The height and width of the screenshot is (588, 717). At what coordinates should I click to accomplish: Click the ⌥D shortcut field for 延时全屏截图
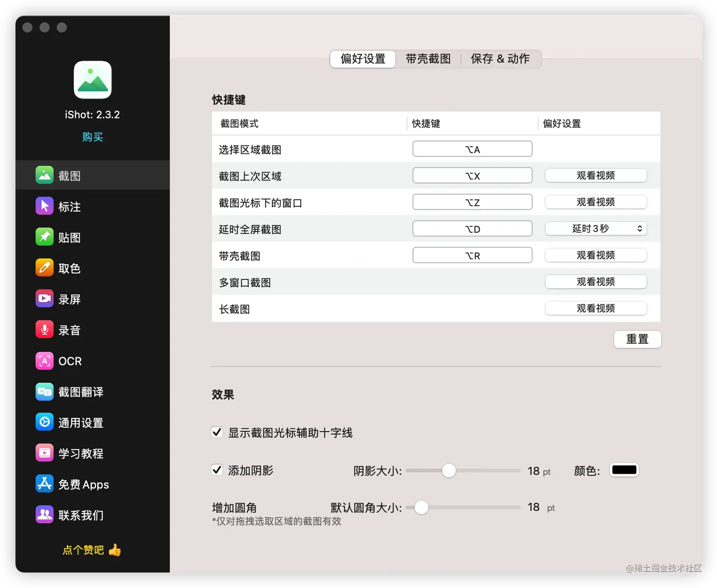pyautogui.click(x=472, y=228)
